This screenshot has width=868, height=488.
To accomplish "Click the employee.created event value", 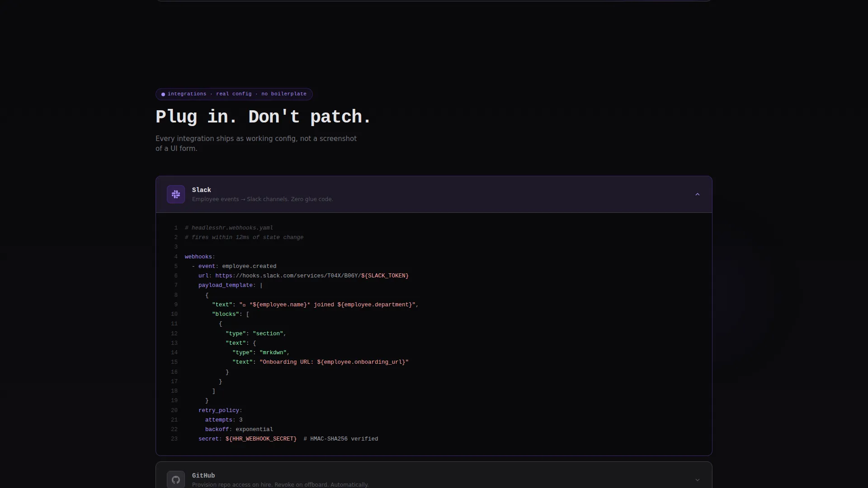I will [249, 266].
